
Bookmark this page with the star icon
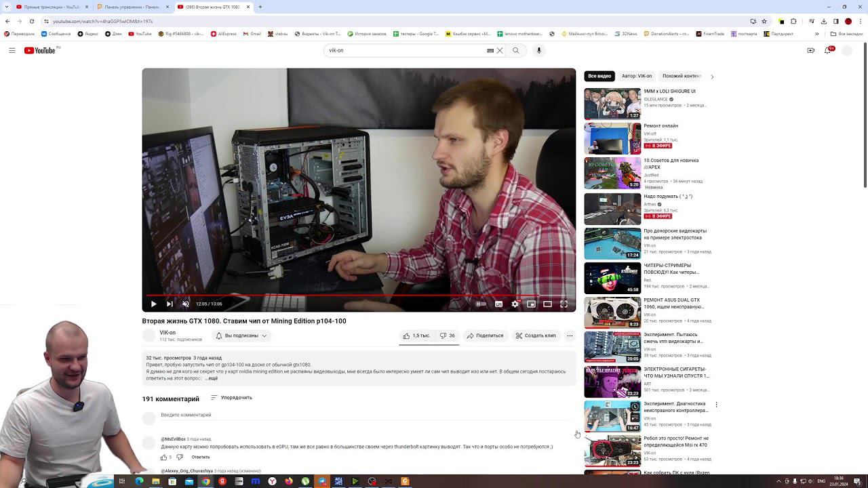click(764, 21)
